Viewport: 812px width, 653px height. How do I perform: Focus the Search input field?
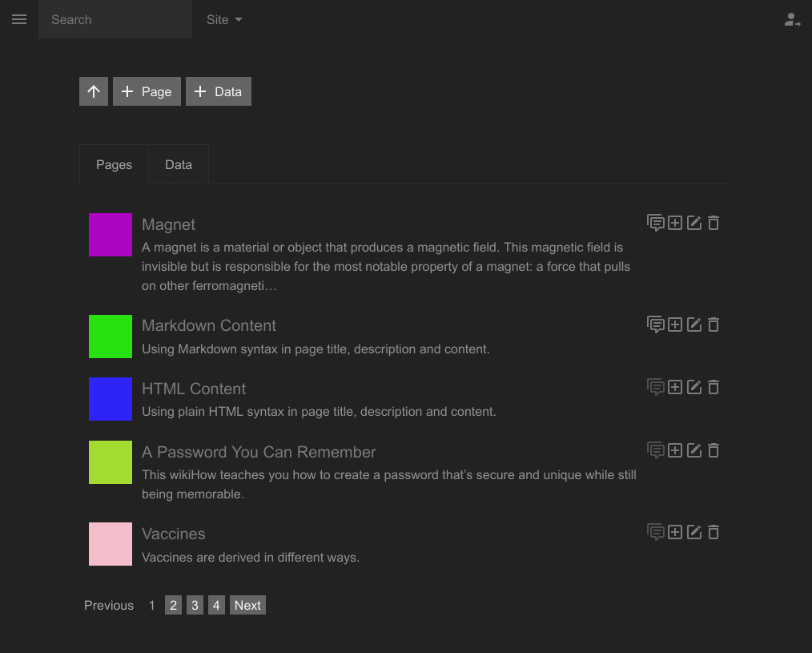tap(115, 20)
